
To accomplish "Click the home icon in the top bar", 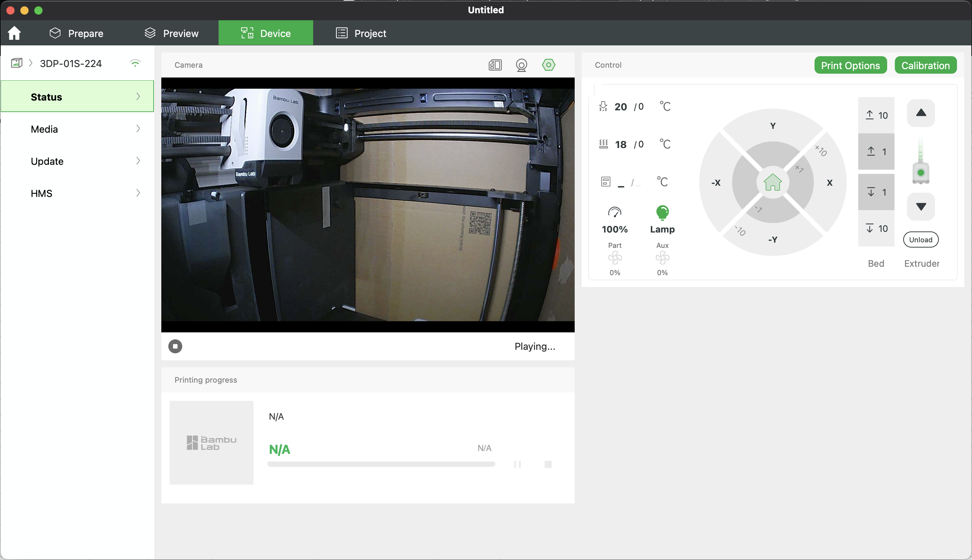I will click(14, 33).
